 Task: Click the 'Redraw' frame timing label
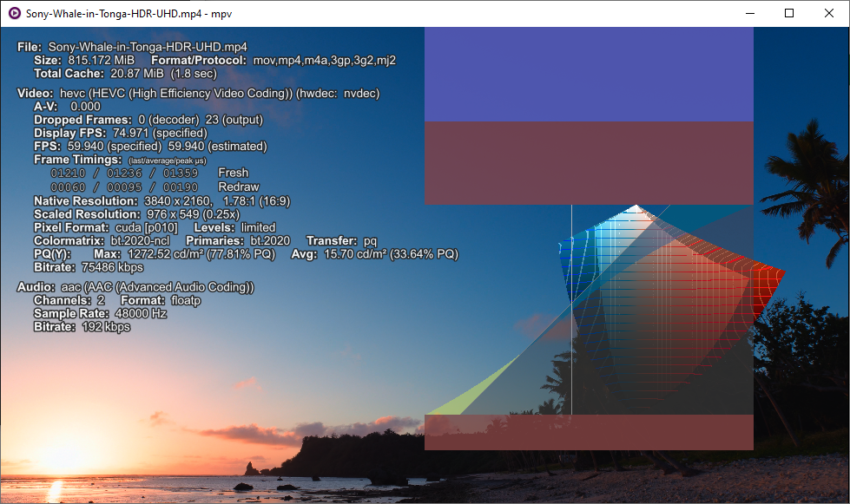tap(239, 187)
